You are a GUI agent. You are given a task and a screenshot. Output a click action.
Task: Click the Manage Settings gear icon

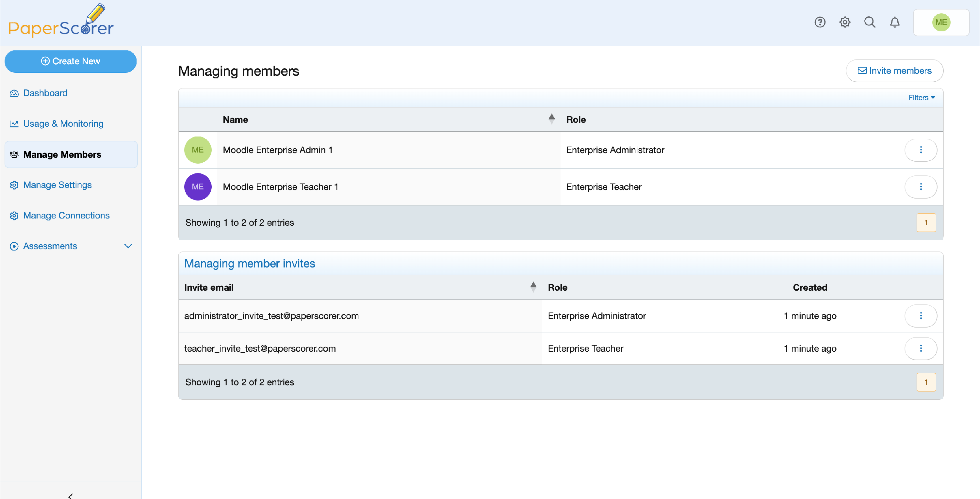tap(14, 185)
